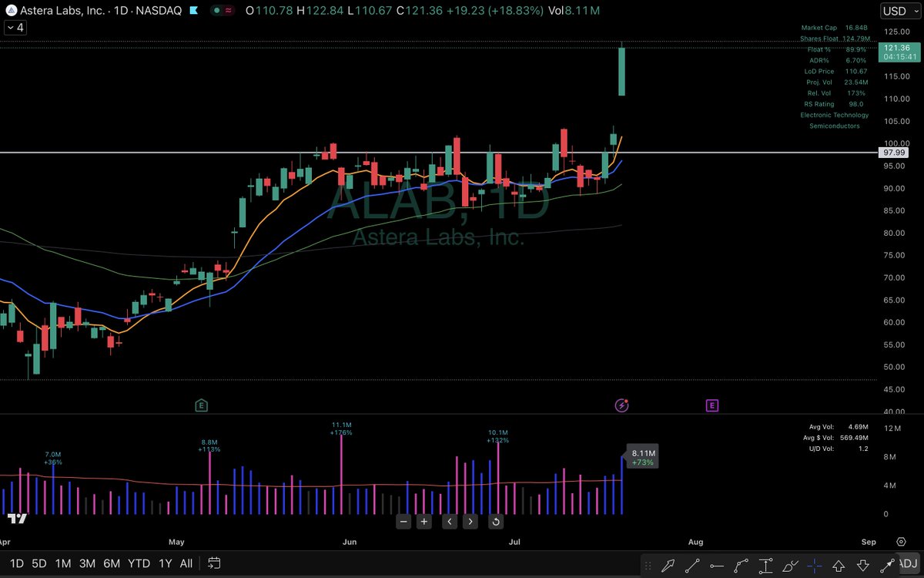924x578 pixels.
Task: Click the 7.0M +36% volume label
Action: 53,459
